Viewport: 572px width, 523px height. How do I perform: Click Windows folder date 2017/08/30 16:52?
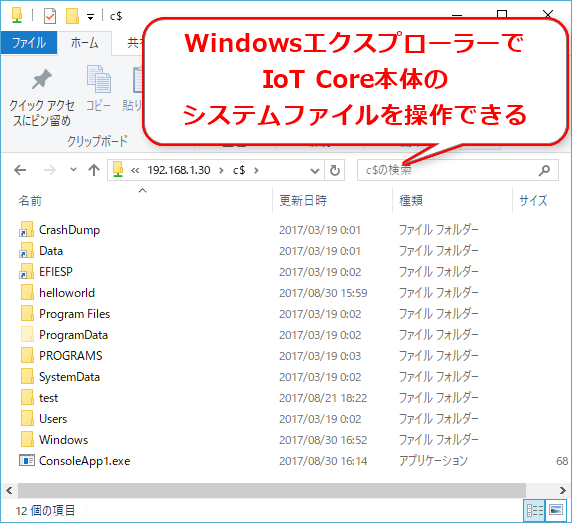(323, 440)
